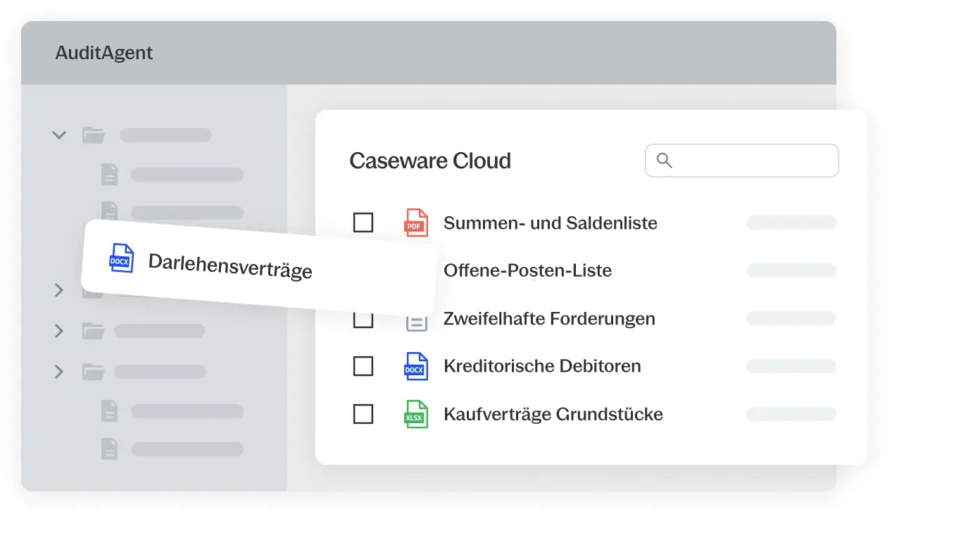980x552 pixels.
Task: Select the Kaufverträge Grundstücke checkbox
Action: (363, 414)
